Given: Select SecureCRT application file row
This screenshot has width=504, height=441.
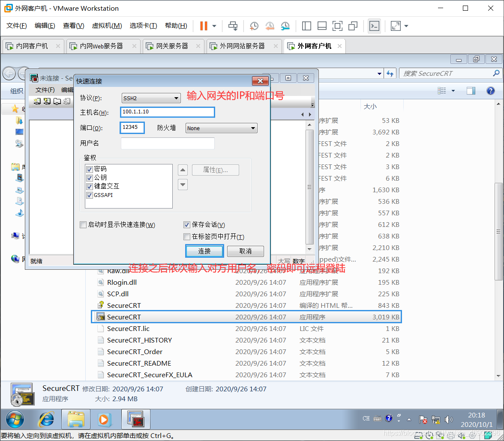Looking at the screenshot, I should [246, 317].
